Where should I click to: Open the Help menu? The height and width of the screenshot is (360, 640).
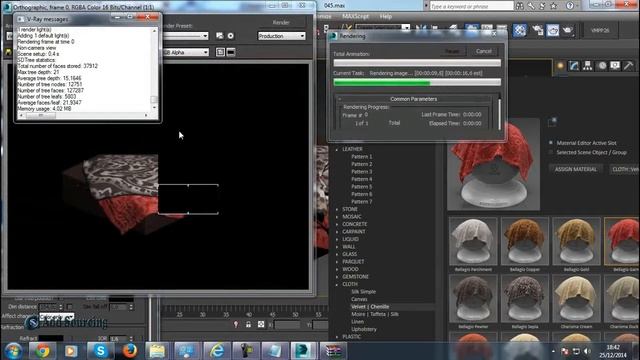click(386, 16)
